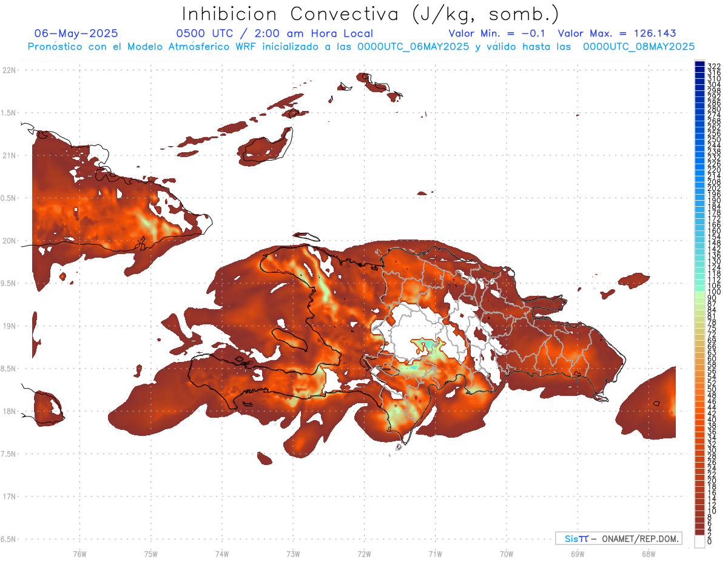728x562 pixels.
Task: Click the 68W longitude label
Action: coord(648,554)
